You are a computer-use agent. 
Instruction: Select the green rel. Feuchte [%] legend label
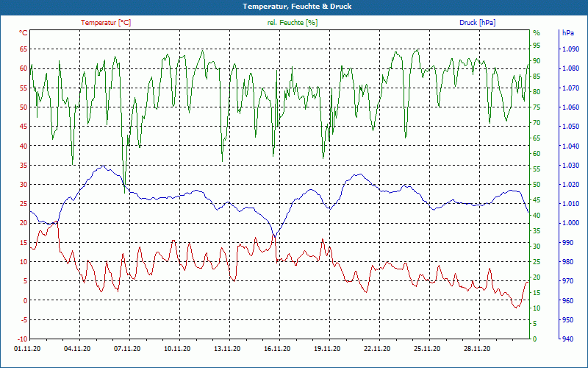click(x=293, y=23)
